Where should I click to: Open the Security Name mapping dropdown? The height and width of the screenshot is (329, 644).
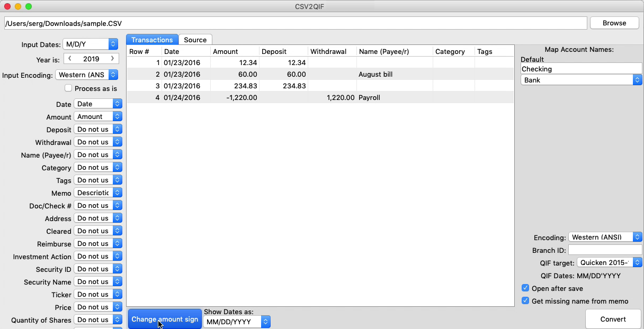point(98,282)
